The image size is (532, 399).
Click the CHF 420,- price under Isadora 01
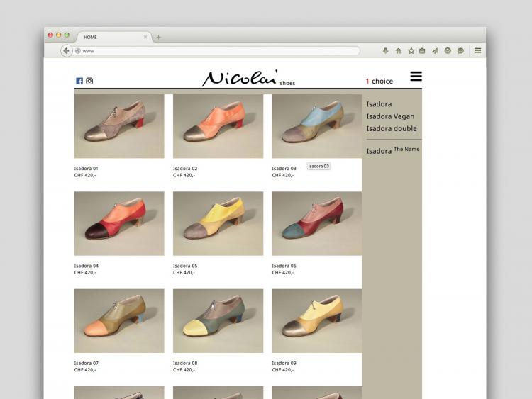[x=85, y=175]
